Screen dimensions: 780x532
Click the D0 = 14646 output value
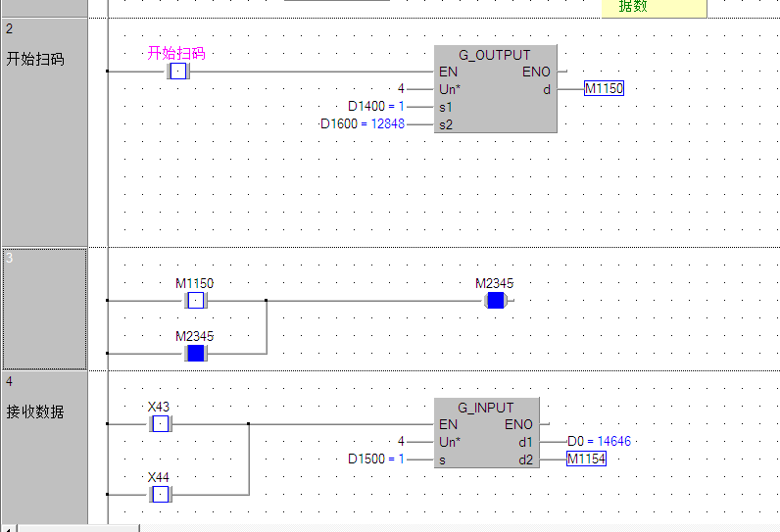coord(599,442)
